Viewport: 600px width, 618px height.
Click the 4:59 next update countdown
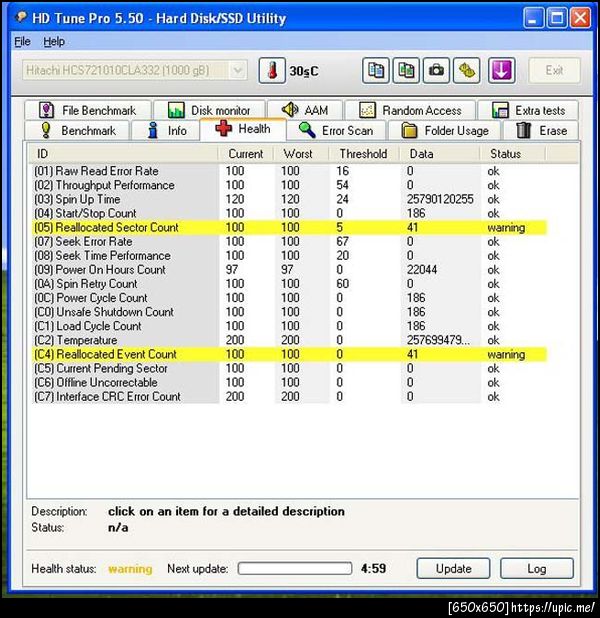373,568
